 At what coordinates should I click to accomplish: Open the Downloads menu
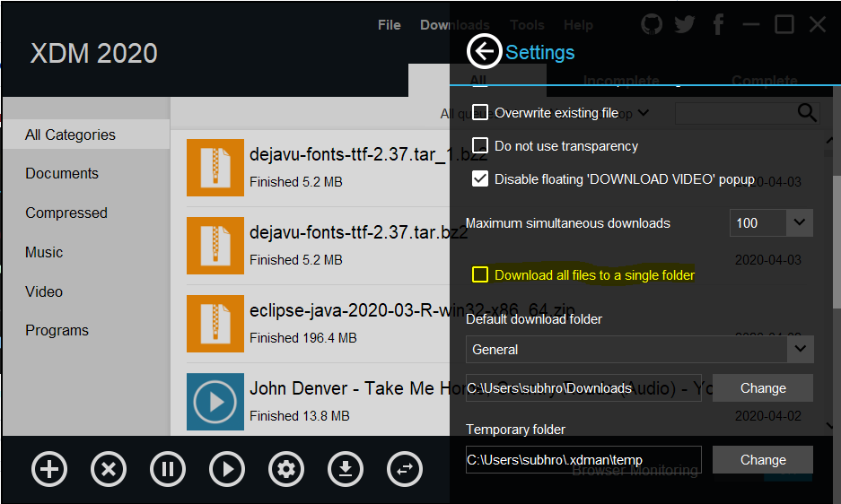point(455,25)
